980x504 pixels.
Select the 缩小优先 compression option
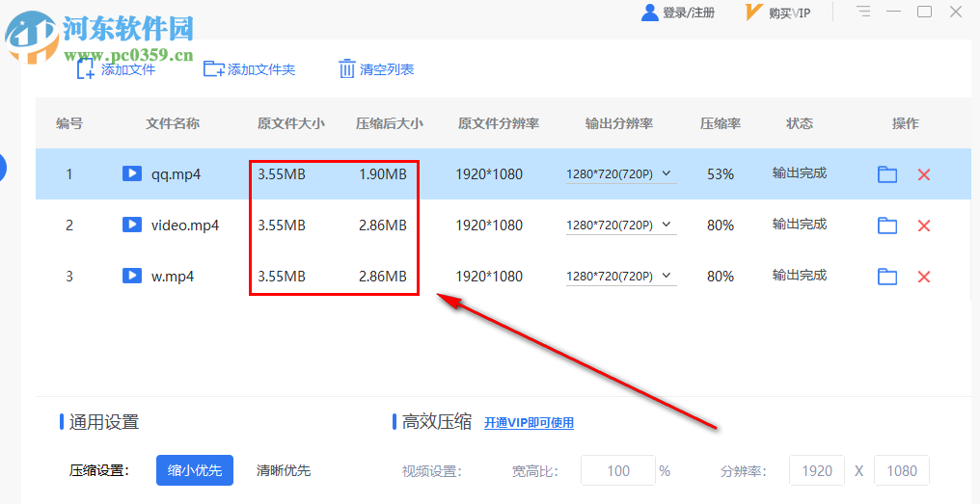pos(195,470)
